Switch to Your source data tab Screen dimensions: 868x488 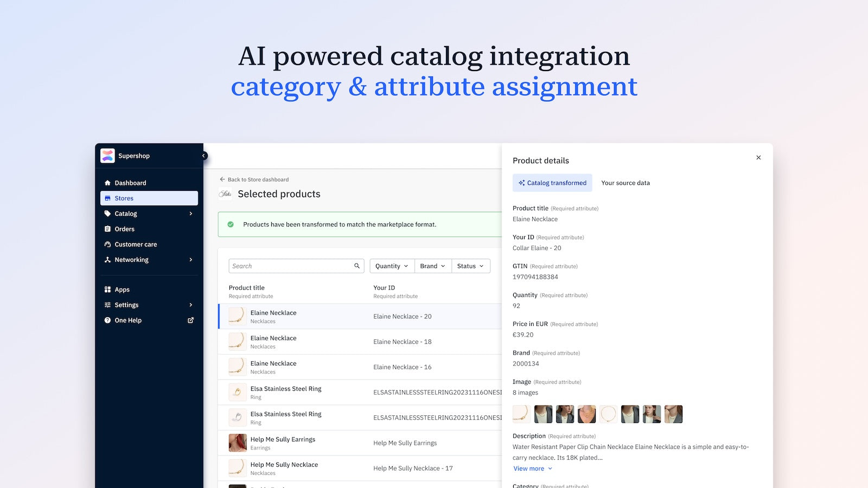tap(626, 183)
